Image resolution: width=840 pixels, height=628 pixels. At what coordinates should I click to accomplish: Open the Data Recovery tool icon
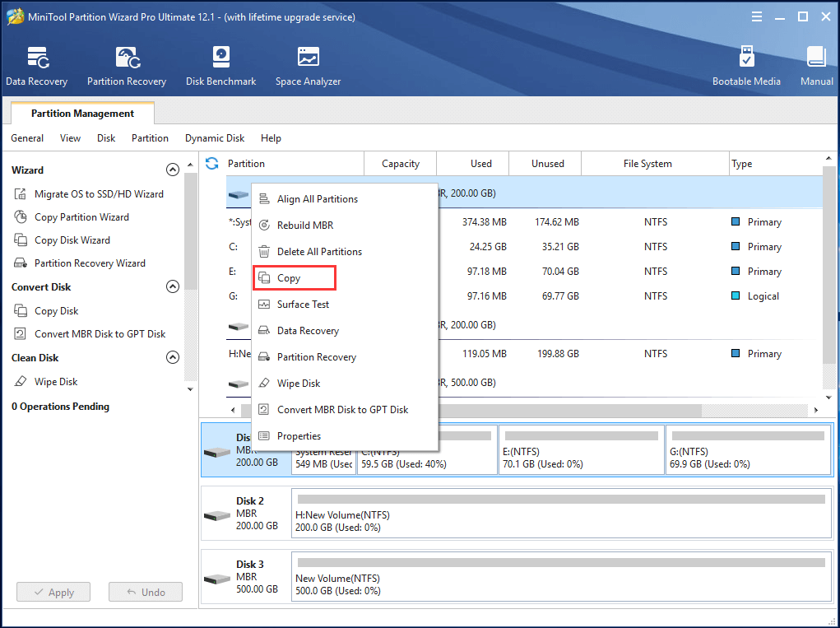38,58
